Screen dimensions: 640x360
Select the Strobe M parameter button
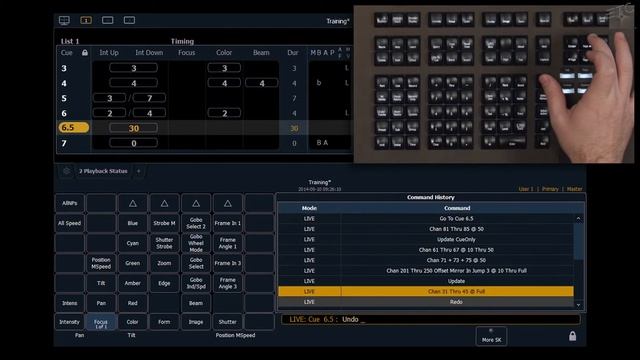(164, 223)
